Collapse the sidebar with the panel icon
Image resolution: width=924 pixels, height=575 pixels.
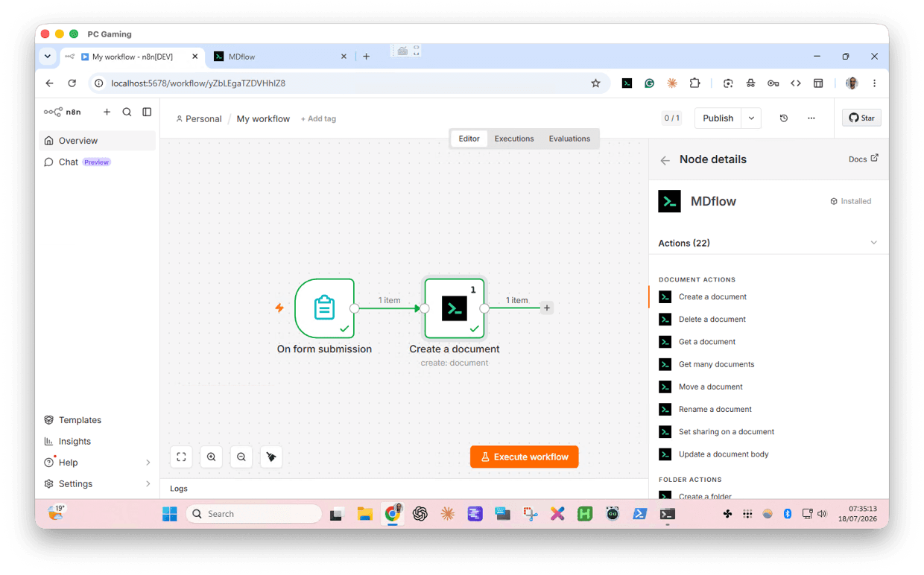(x=147, y=112)
